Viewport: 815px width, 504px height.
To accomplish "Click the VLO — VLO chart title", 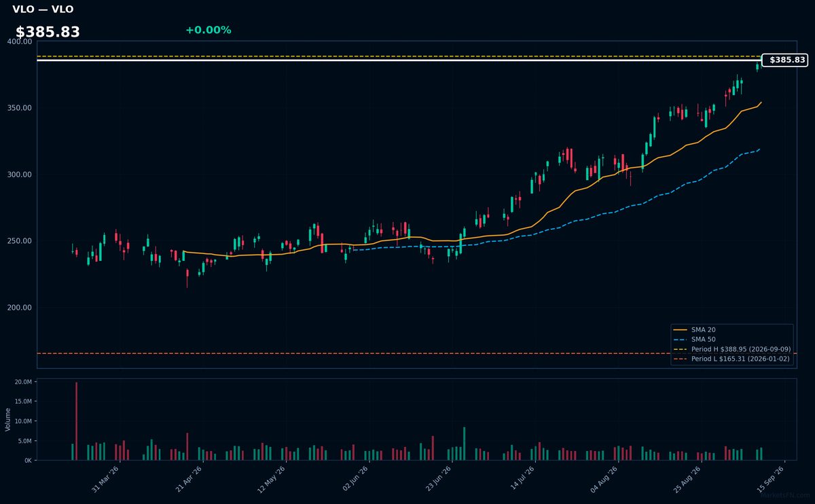I will point(43,10).
